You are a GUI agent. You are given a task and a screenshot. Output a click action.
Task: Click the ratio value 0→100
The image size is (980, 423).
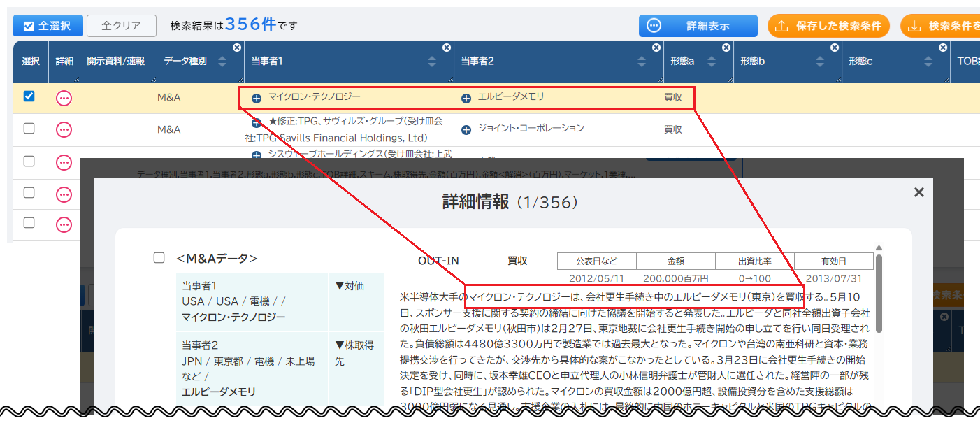755,278
